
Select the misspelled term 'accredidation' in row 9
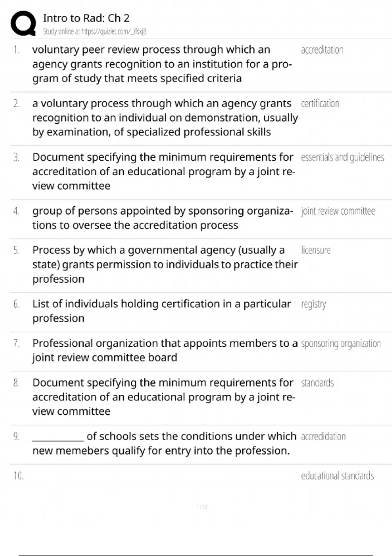point(323,437)
